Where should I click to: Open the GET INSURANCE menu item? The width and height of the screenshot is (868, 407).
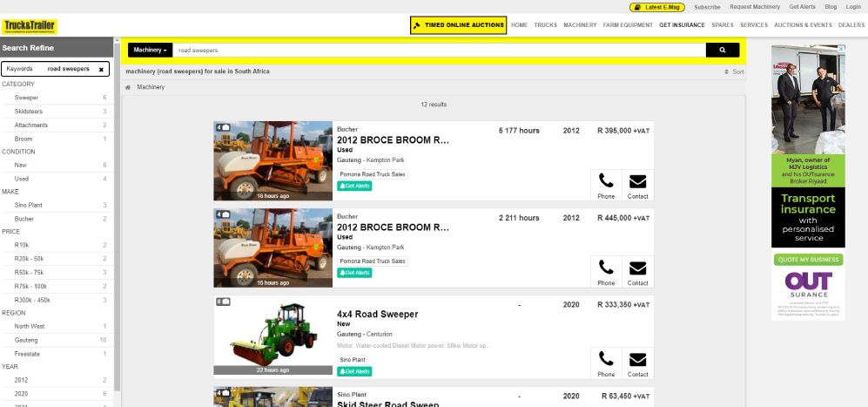[x=682, y=25]
